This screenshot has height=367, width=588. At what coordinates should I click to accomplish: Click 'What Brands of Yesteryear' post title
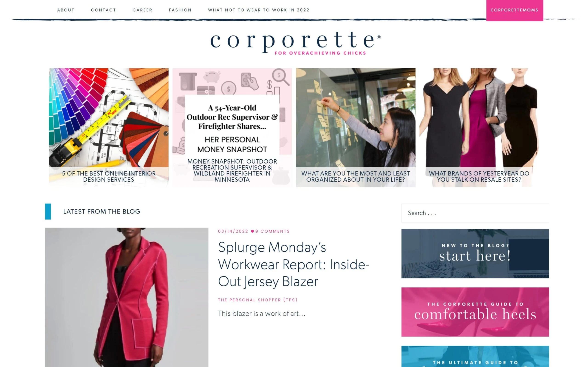479,176
